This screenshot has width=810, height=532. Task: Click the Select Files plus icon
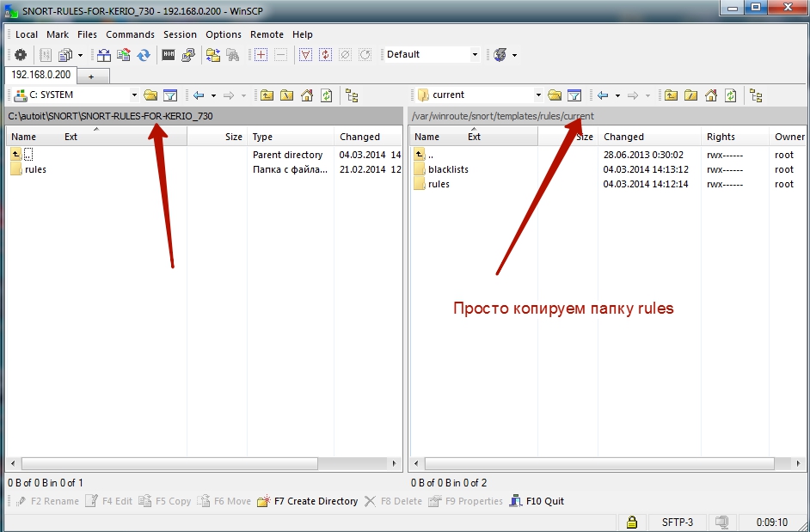tap(261, 54)
